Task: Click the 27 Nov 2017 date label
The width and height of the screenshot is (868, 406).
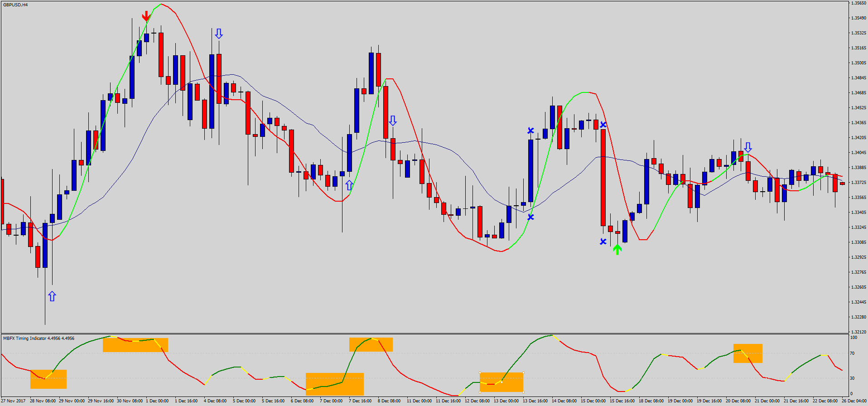Action: (x=14, y=401)
